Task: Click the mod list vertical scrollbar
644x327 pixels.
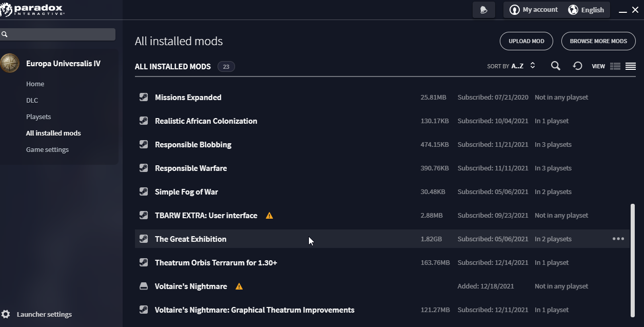Action: 632,259
